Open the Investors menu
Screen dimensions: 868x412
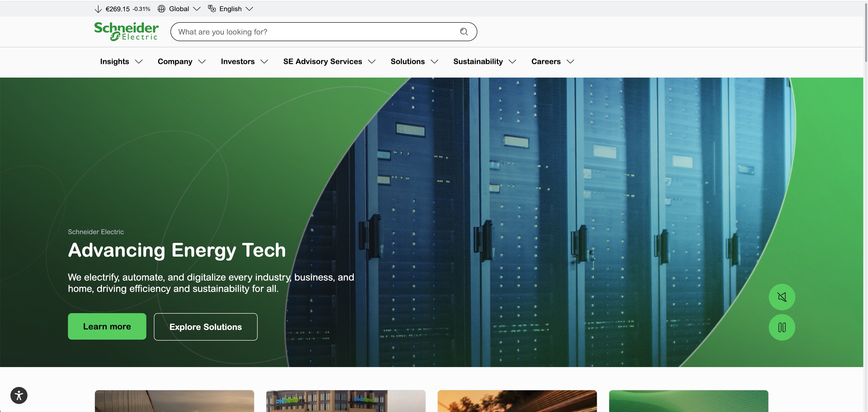click(x=237, y=61)
